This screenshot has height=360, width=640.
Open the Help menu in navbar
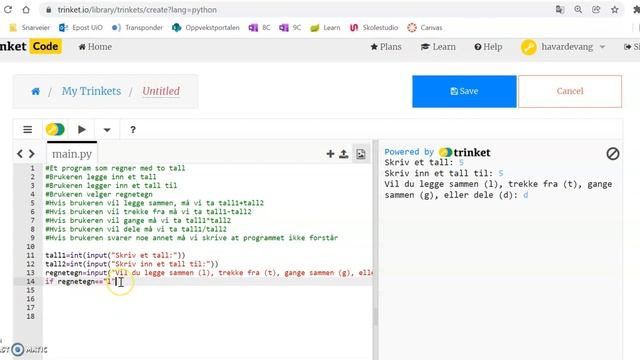(488, 47)
